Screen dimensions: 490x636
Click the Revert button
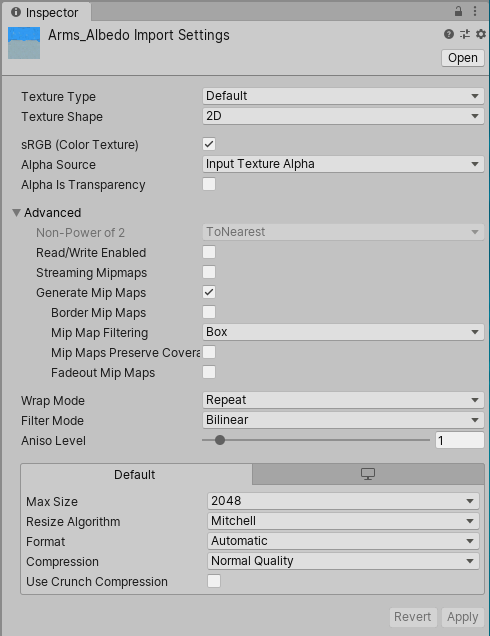413,617
